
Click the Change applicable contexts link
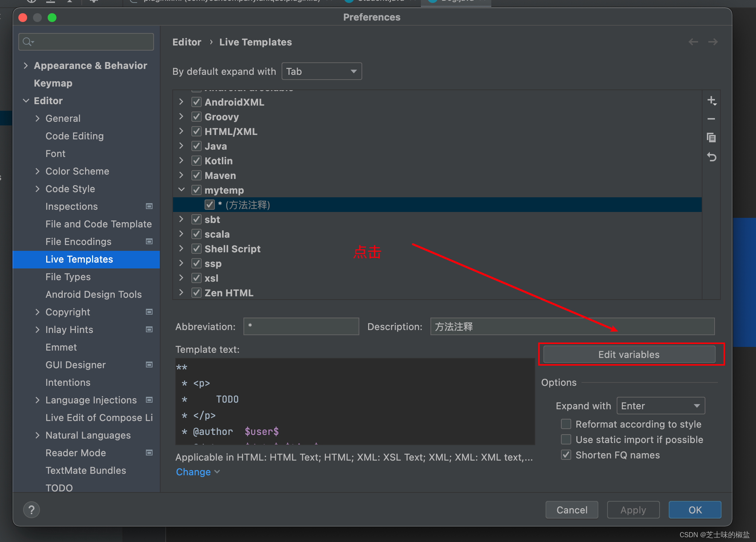tap(194, 472)
